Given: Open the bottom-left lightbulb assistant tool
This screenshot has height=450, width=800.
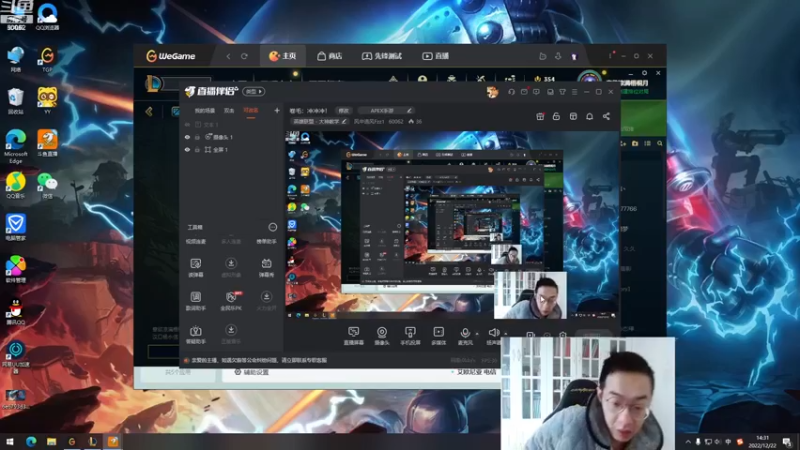Looking at the screenshot, I should [196, 334].
